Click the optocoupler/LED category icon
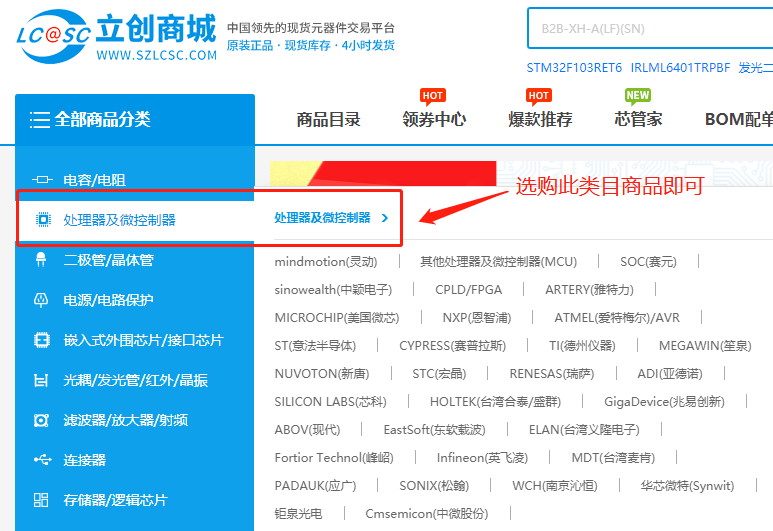 coord(41,380)
